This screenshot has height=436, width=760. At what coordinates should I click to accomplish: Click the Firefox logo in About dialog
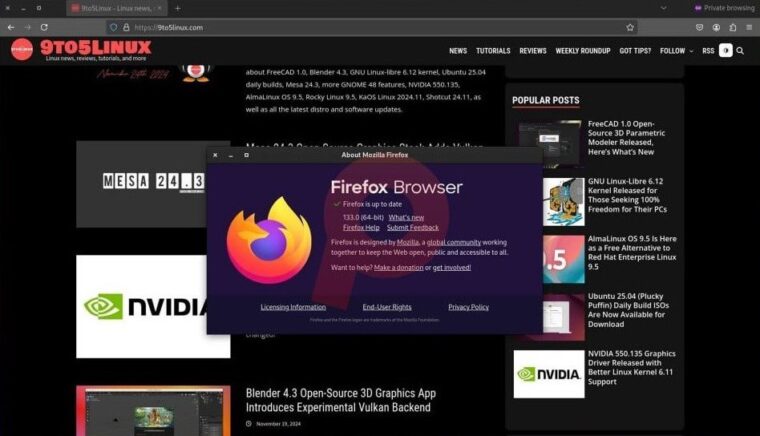[269, 240]
